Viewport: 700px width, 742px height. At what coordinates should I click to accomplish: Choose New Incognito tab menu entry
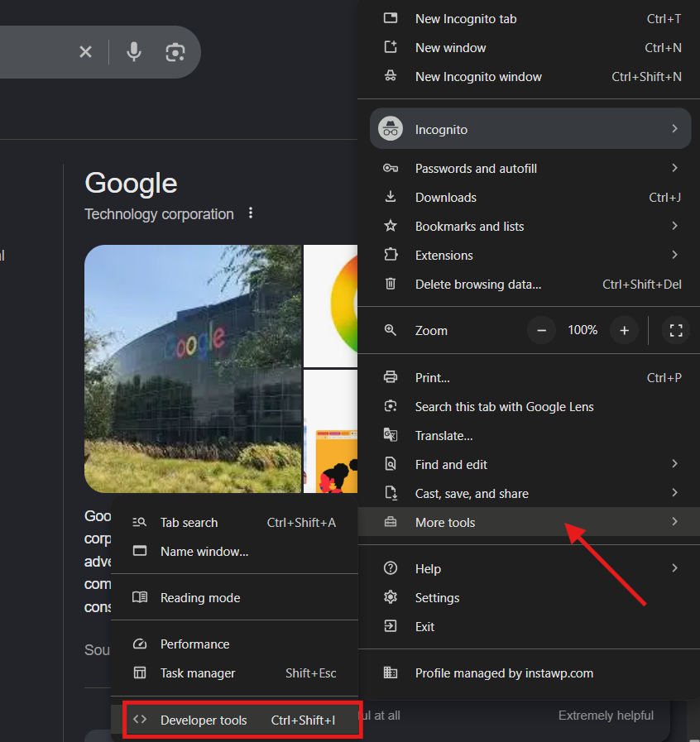[x=529, y=19]
